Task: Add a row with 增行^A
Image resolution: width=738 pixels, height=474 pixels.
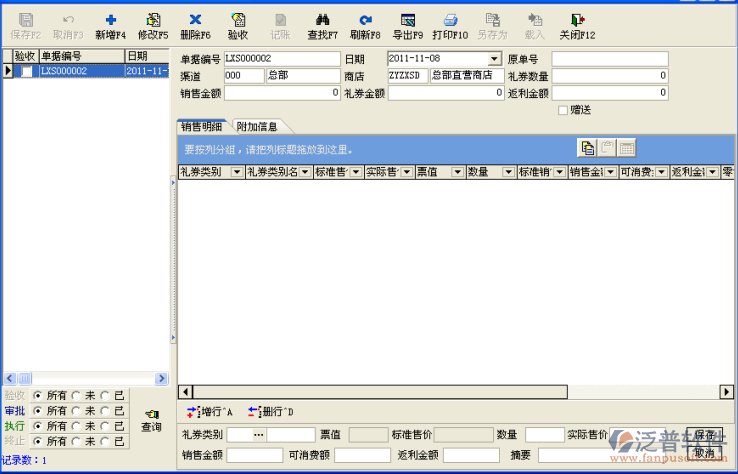Action: 210,412
